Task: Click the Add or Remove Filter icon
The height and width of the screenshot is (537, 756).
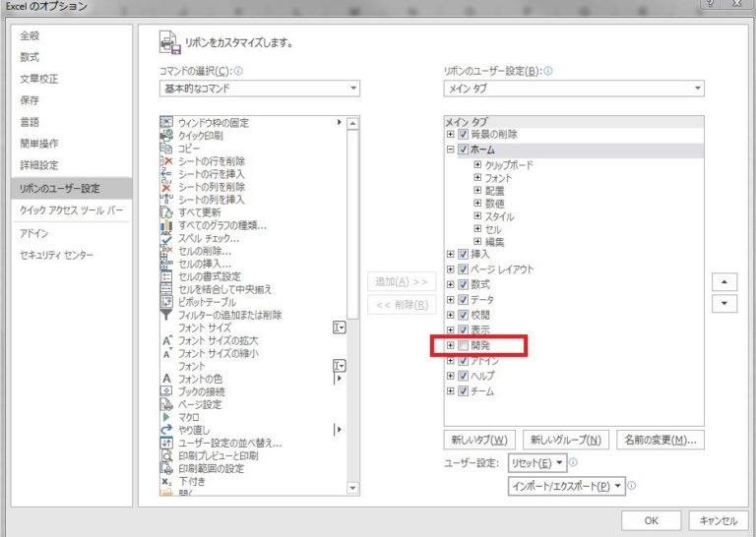Action: tap(166, 315)
